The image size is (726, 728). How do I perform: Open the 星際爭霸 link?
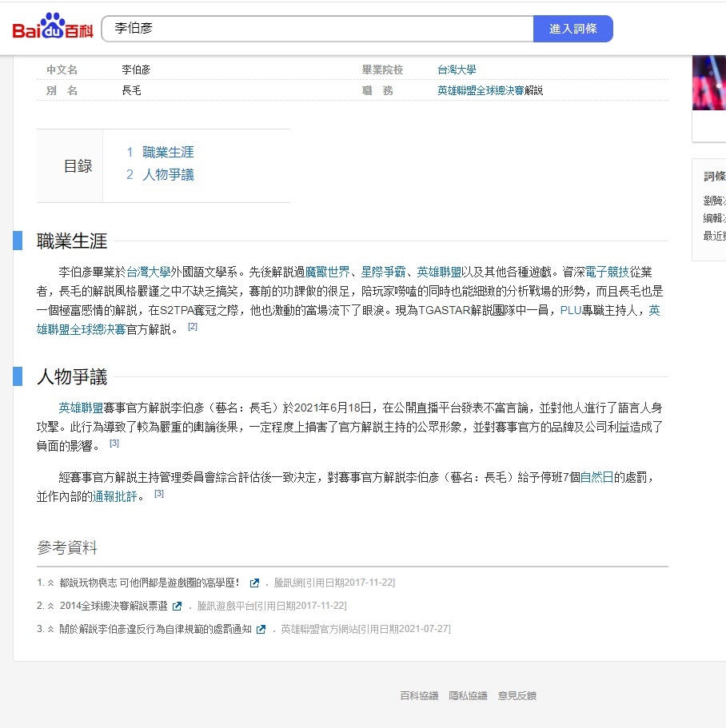(383, 272)
